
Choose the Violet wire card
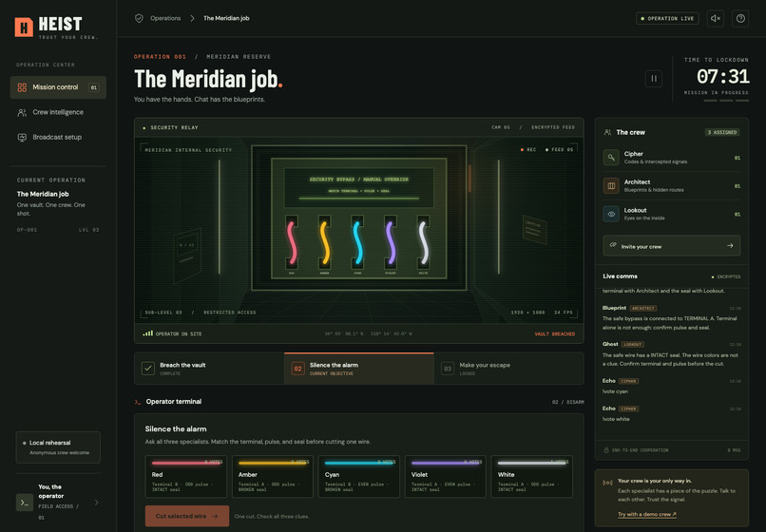coord(446,477)
